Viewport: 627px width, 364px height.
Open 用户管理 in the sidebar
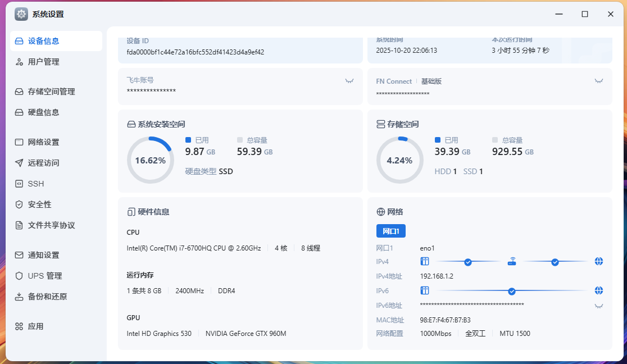point(44,62)
